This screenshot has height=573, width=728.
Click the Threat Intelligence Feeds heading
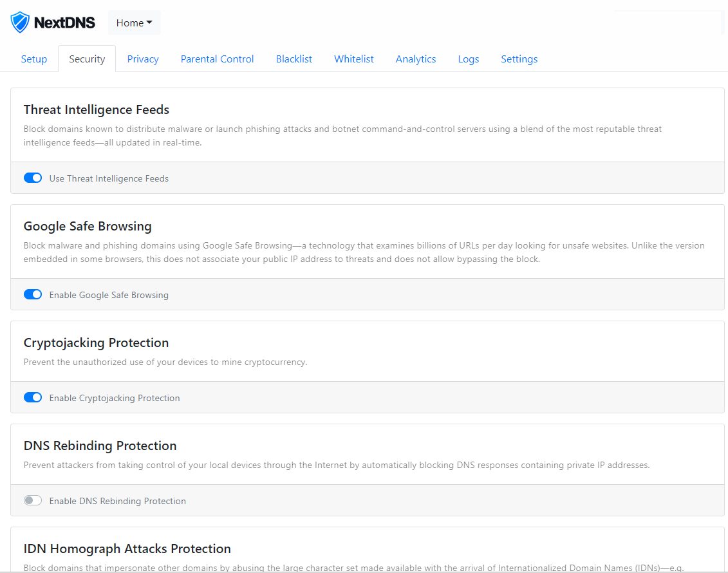pyautogui.click(x=96, y=109)
